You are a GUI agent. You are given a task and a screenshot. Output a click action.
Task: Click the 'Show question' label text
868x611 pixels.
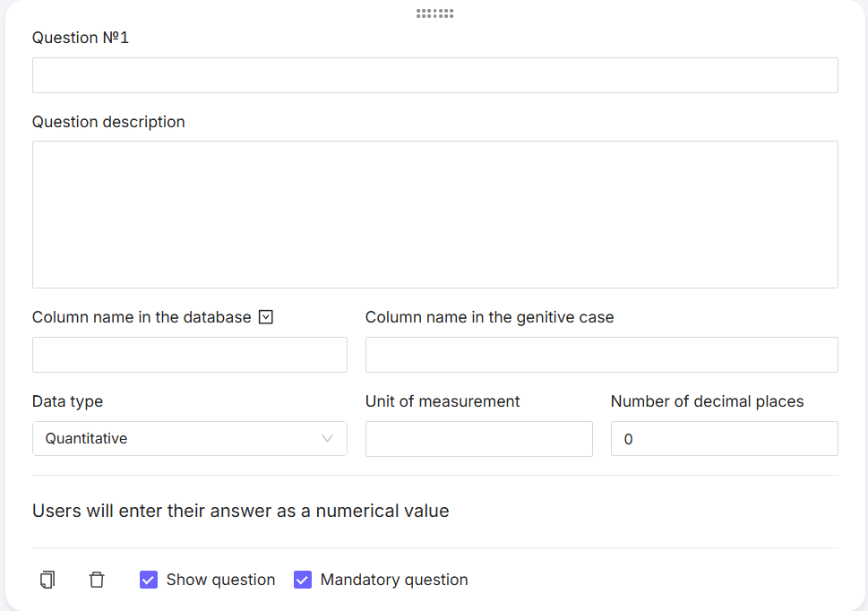click(220, 580)
